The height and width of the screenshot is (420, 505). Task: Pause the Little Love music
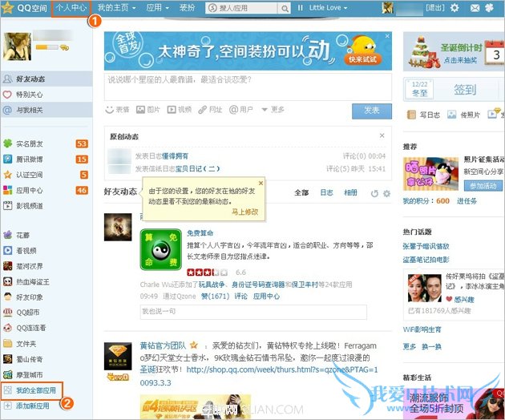[300, 8]
